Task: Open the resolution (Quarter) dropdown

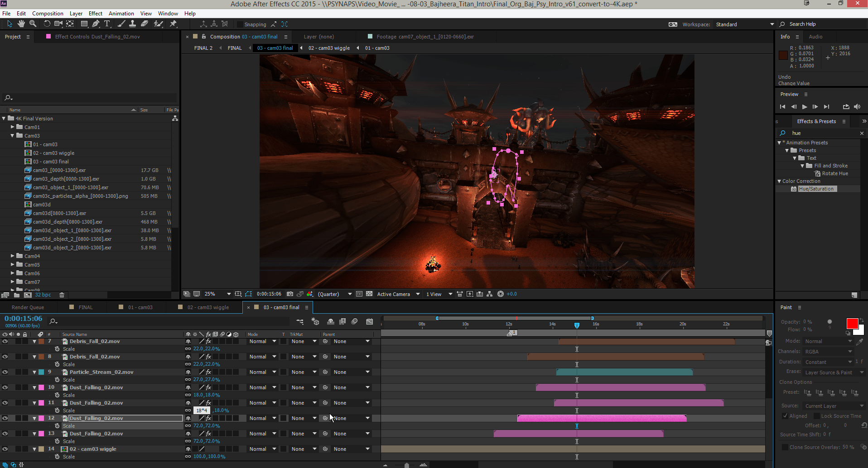Action: [334, 294]
